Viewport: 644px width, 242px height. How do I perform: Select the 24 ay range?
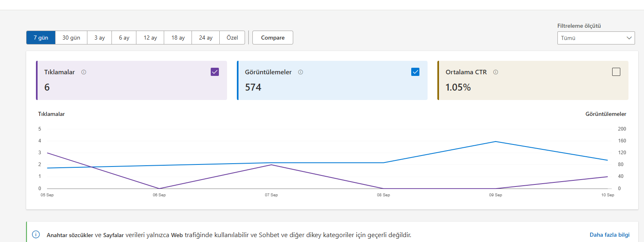206,38
